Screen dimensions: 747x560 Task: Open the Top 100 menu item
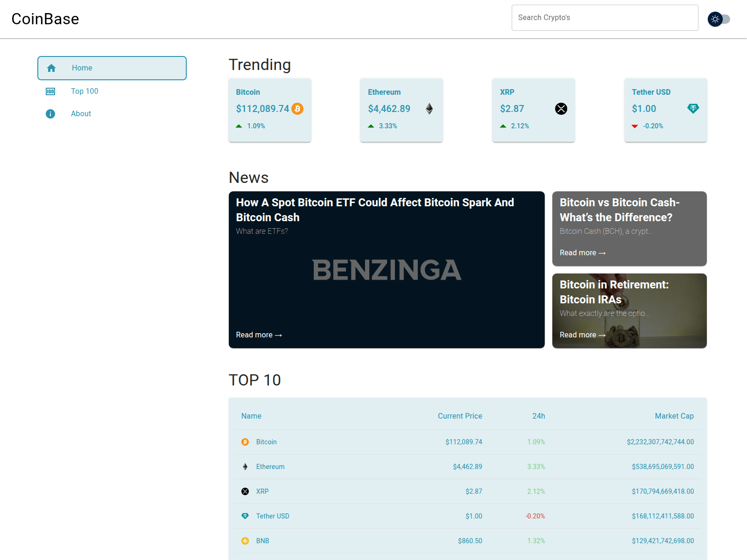[112, 91]
